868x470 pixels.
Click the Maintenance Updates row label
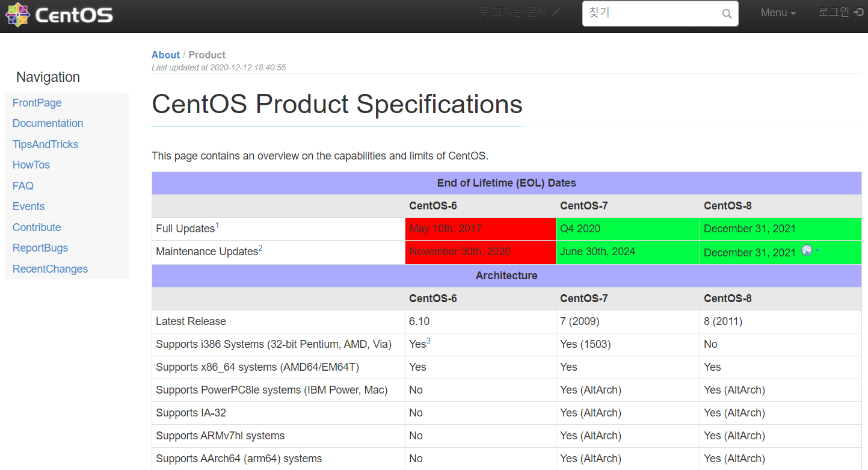(207, 252)
